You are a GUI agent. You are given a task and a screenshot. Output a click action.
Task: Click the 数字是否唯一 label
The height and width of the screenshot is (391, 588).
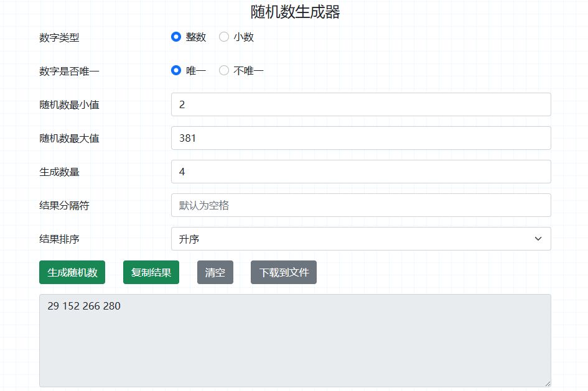coord(69,71)
